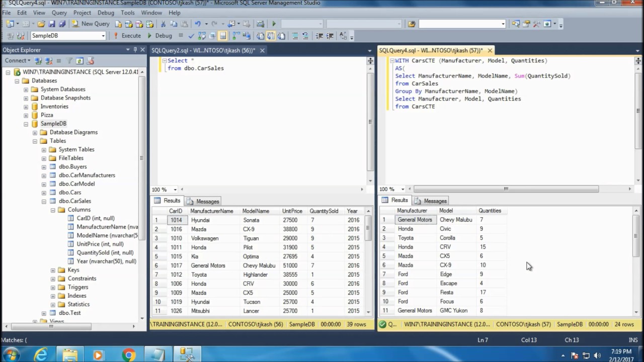Open the left pane 100 % zoom dropdown
The image size is (644, 362).
pyautogui.click(x=175, y=190)
